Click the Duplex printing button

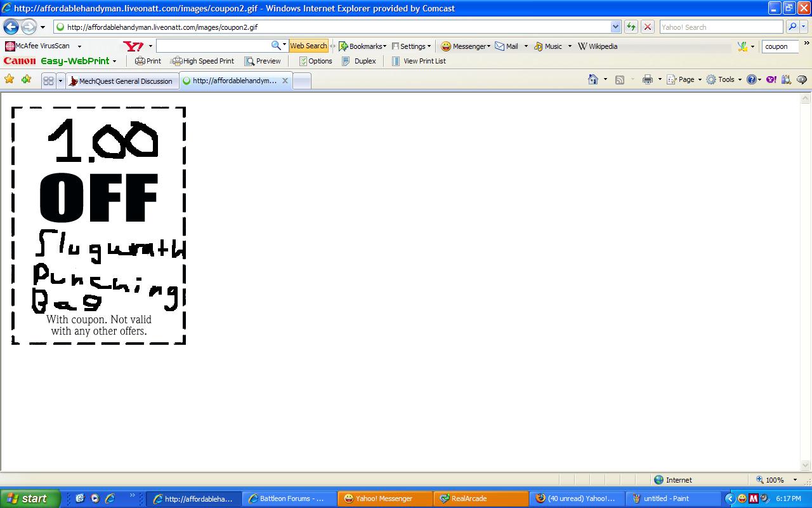tap(359, 61)
